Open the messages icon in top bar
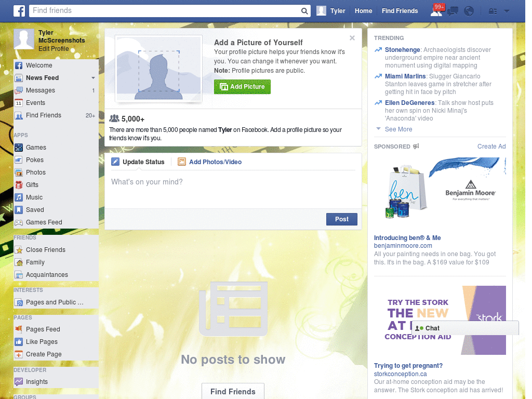 (453, 11)
